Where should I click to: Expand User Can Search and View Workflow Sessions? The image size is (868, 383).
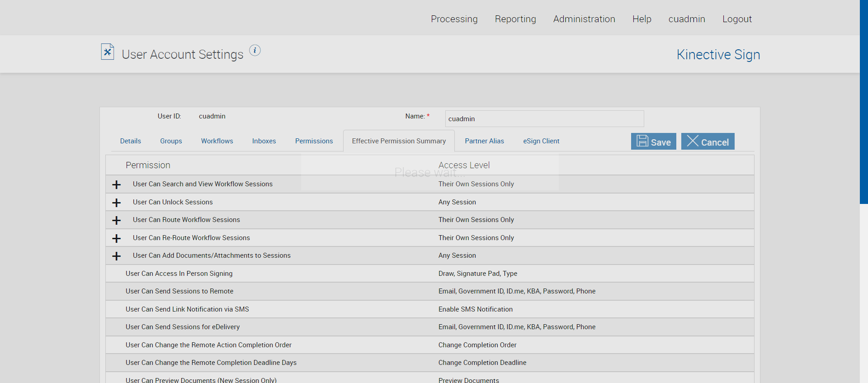pyautogui.click(x=117, y=184)
